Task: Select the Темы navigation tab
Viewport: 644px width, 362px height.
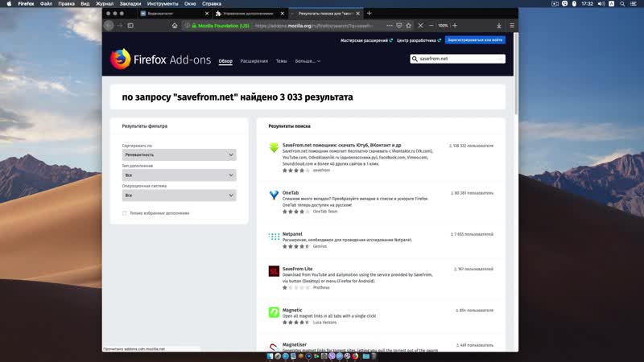Action: point(281,61)
